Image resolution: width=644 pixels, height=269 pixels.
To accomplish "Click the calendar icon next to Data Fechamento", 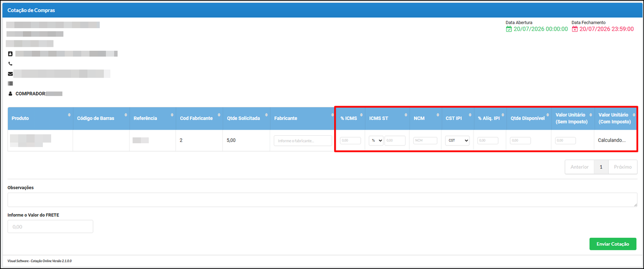I will pyautogui.click(x=575, y=29).
